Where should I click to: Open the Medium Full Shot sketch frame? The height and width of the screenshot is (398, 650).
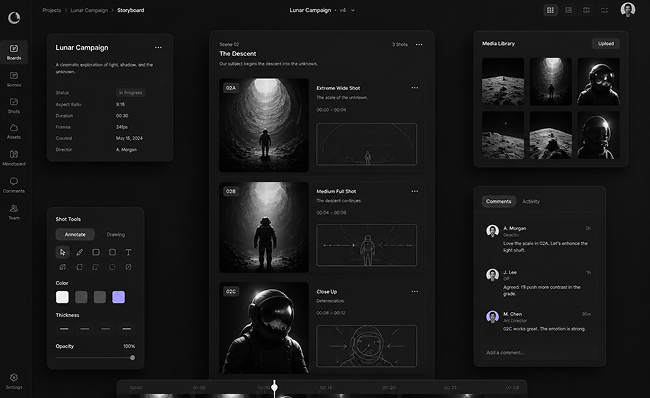[x=366, y=245]
